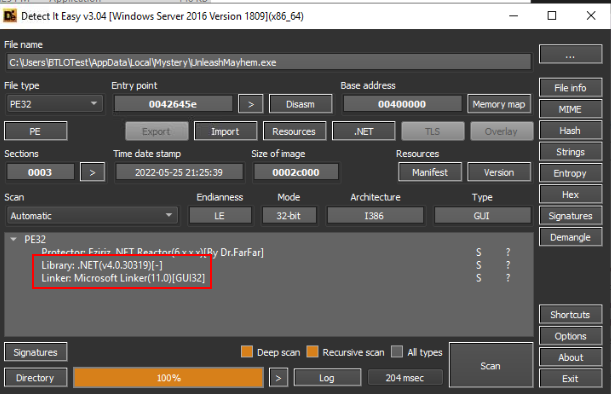
Task: Click the Type GUI field
Action: coord(482,216)
